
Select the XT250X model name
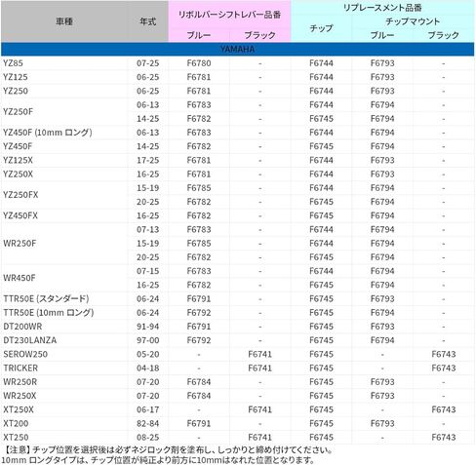click(19, 409)
